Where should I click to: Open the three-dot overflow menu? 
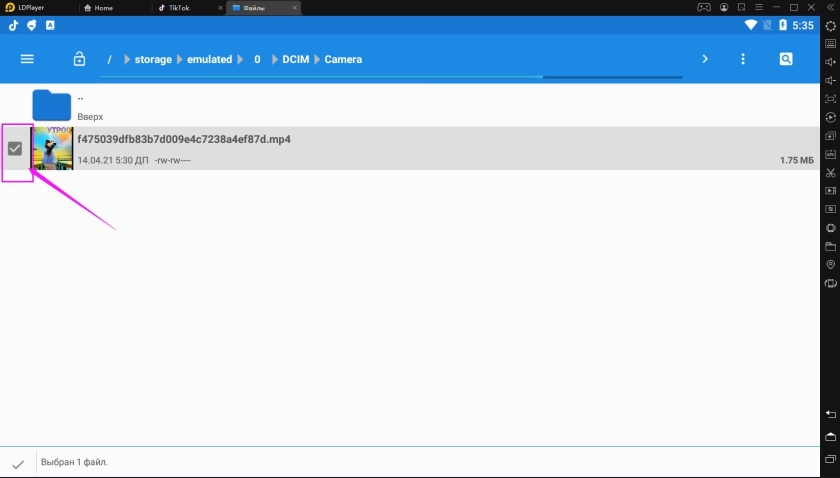742,60
